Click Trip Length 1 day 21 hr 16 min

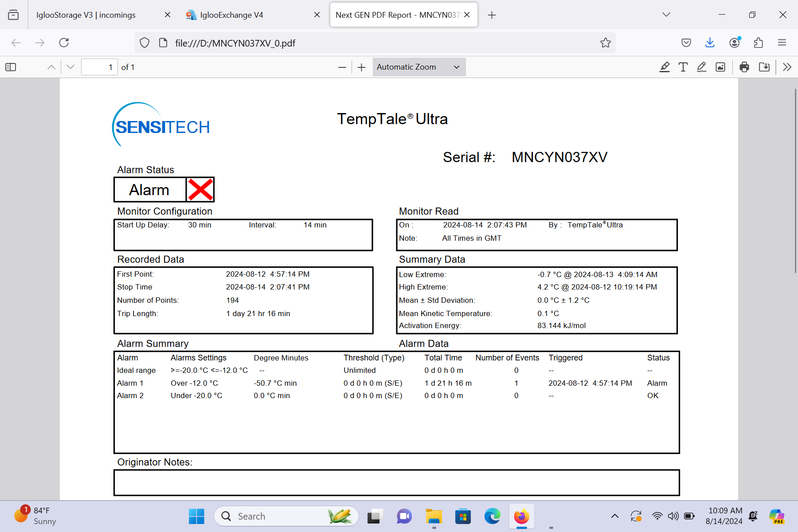(x=258, y=313)
